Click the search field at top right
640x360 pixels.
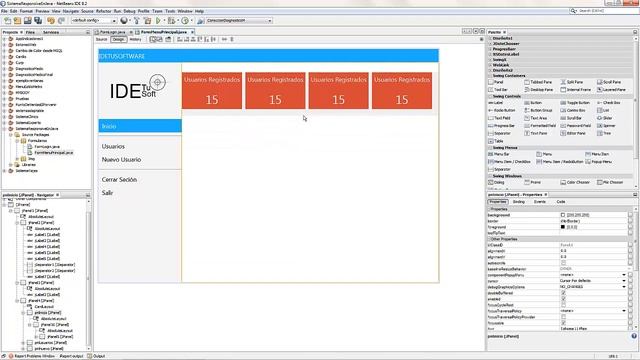pos(607,11)
